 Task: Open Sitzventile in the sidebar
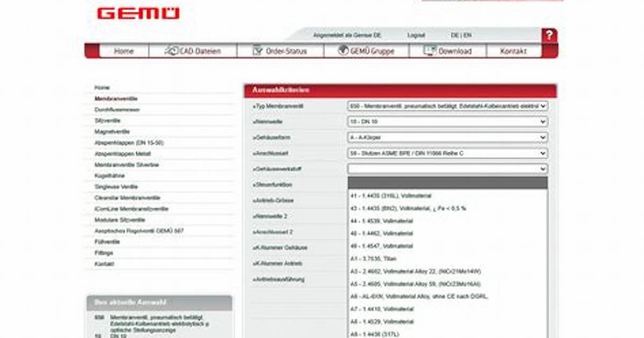[107, 121]
